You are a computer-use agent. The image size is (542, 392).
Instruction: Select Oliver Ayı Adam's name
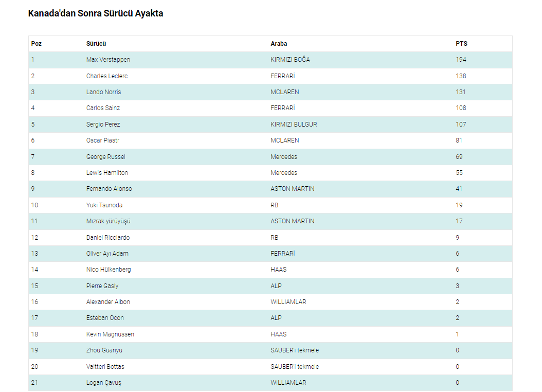coord(107,254)
